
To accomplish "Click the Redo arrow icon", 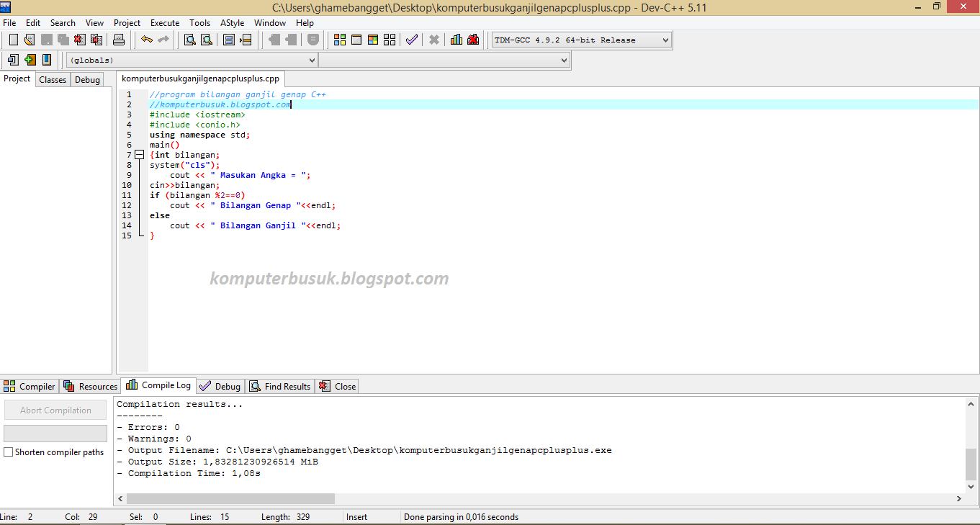I will click(x=163, y=40).
